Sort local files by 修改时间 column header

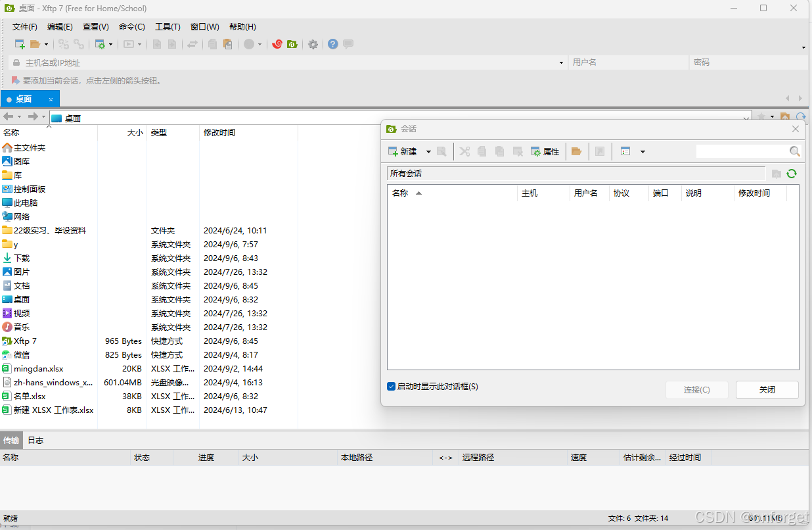[x=249, y=132]
